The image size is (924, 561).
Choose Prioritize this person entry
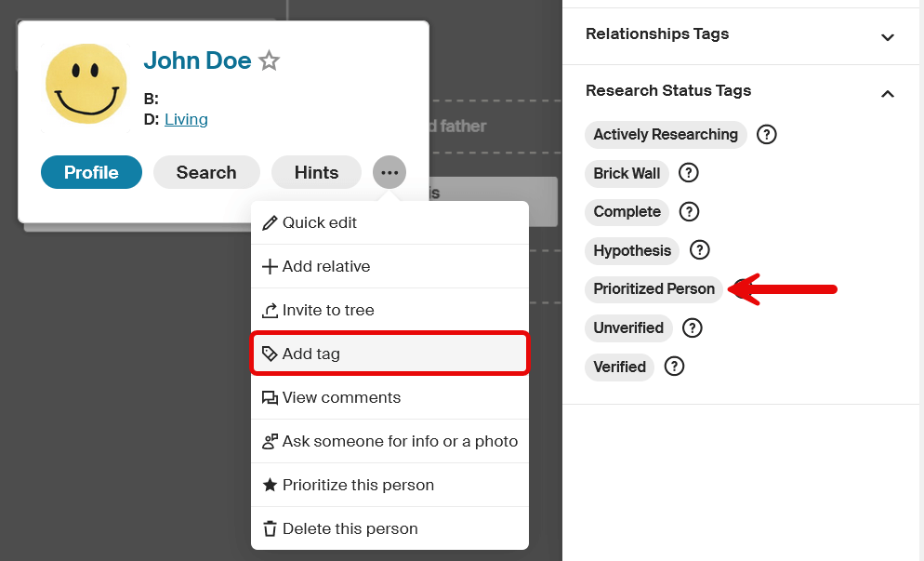click(389, 485)
